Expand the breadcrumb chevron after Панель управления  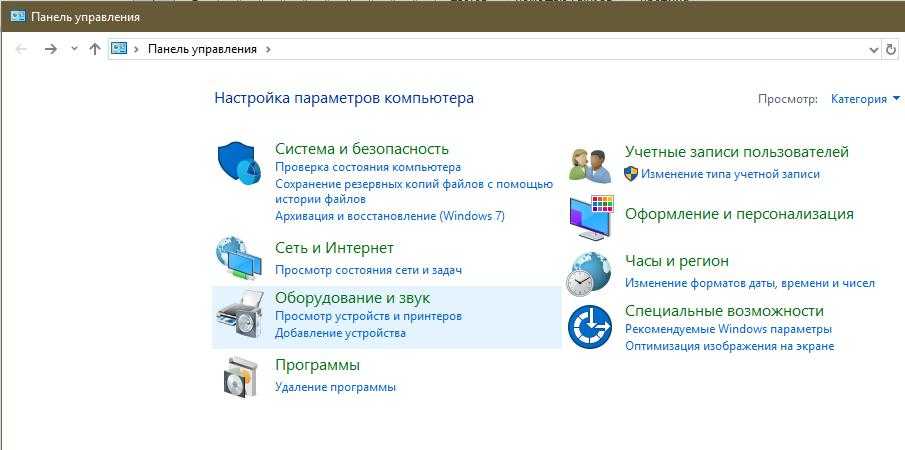tap(268, 49)
